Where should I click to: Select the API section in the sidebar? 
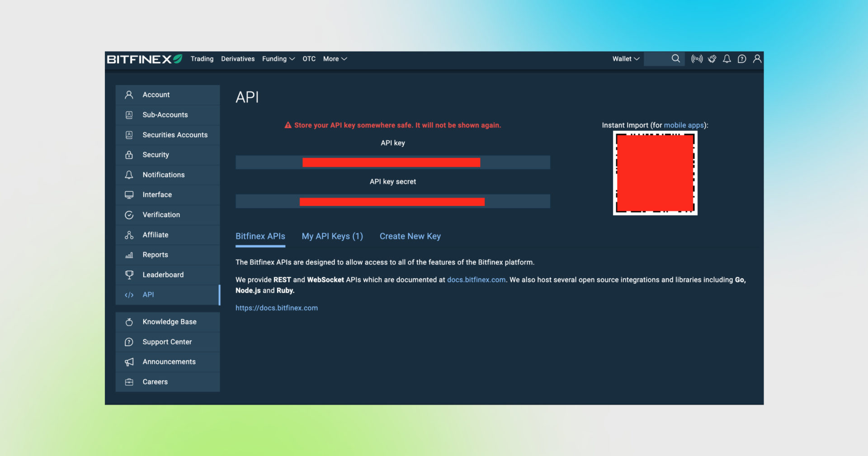pos(148,294)
